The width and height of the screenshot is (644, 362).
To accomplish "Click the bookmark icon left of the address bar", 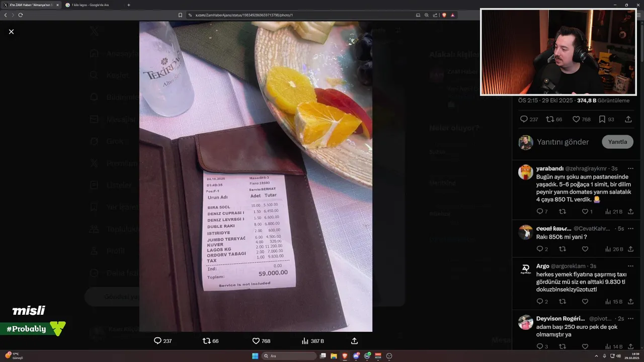I will tap(180, 15).
